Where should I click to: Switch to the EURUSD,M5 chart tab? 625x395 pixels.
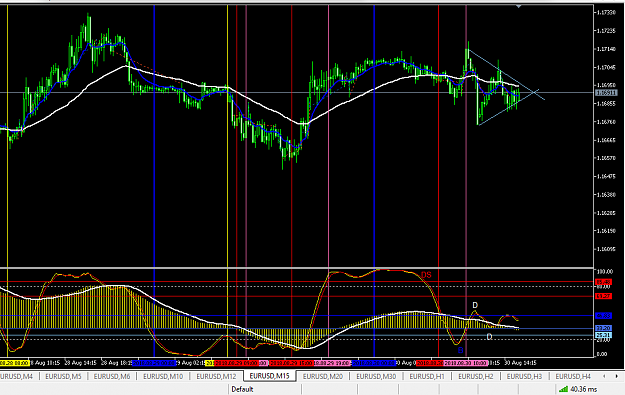(x=63, y=376)
